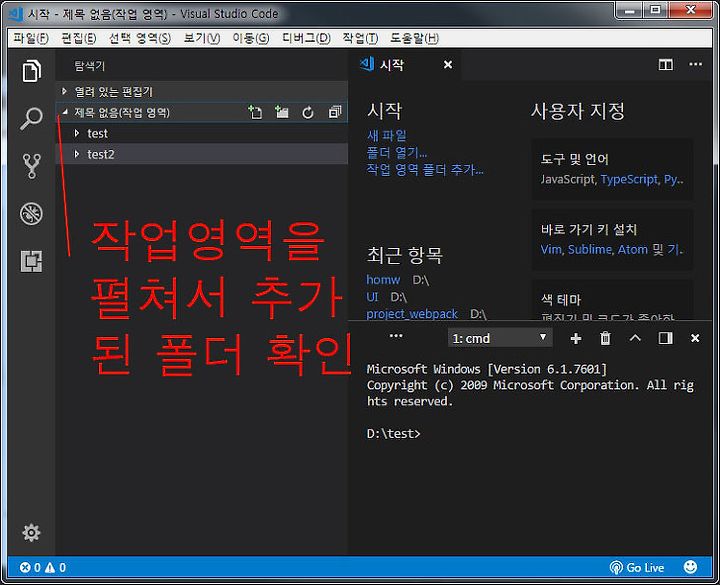Maximize the terminal panel with chevron up
720x585 pixels.
coord(635,338)
